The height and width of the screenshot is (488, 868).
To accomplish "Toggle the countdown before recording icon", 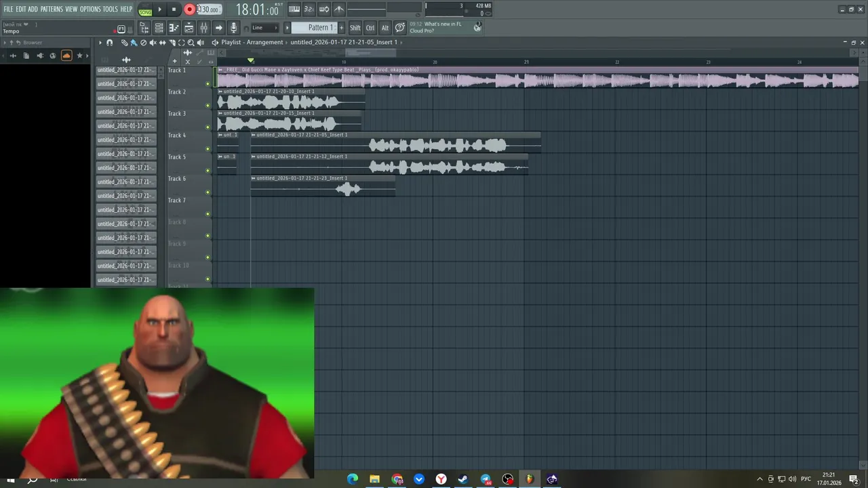I will click(309, 9).
